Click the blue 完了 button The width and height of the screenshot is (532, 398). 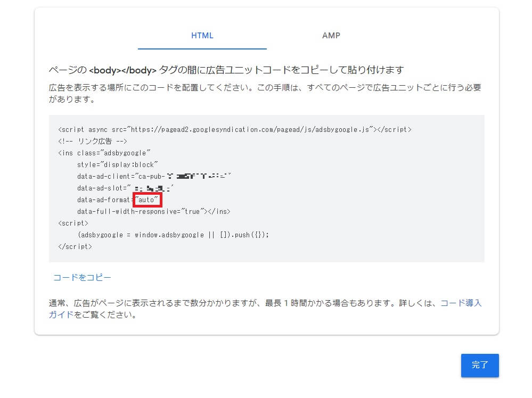tap(480, 365)
